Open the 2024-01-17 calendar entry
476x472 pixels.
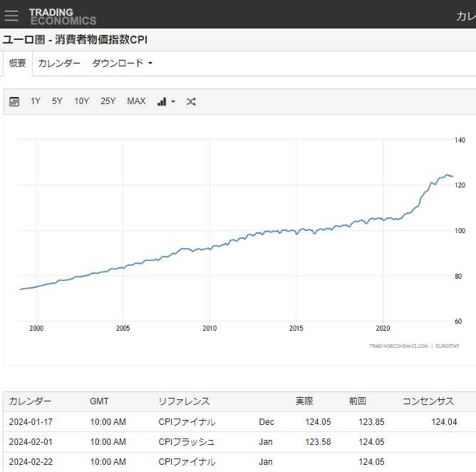pyautogui.click(x=31, y=422)
